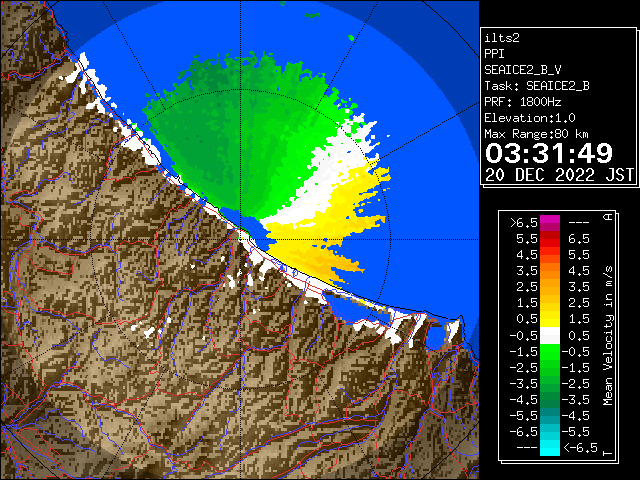The width and height of the screenshot is (640, 480).
Task: Click the 'Max Range:80 km' text
Action: click(536, 134)
